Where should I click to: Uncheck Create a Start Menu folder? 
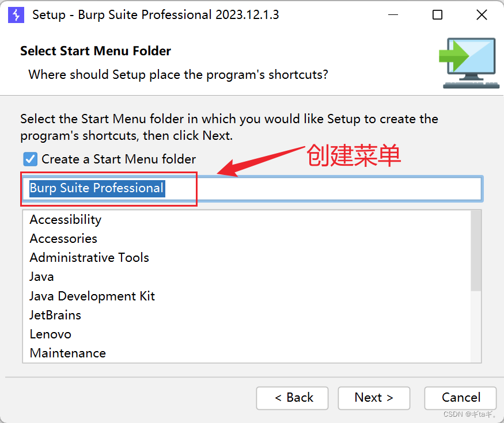pos(30,159)
